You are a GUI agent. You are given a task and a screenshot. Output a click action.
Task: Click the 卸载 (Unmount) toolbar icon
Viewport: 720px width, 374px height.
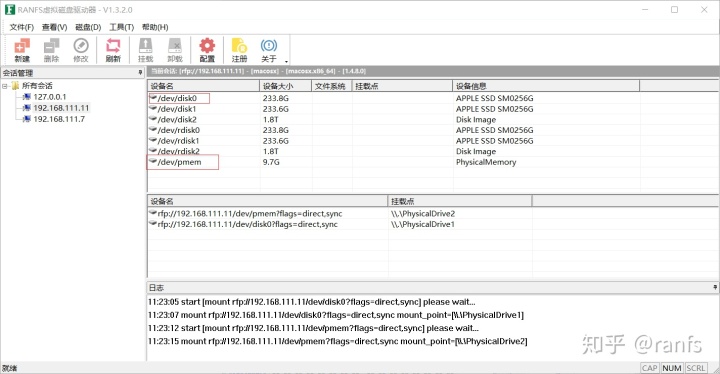[174, 50]
